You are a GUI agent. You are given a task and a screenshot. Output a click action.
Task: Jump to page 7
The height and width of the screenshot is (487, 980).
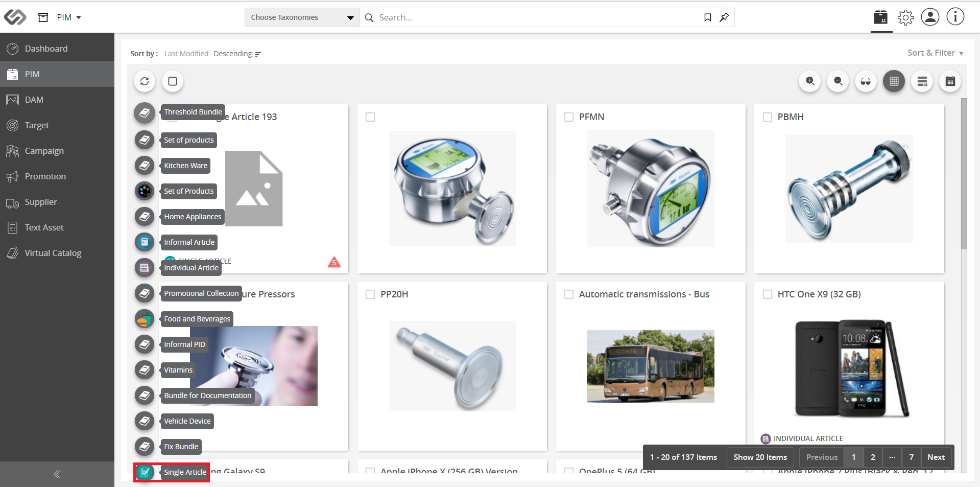[912, 457]
